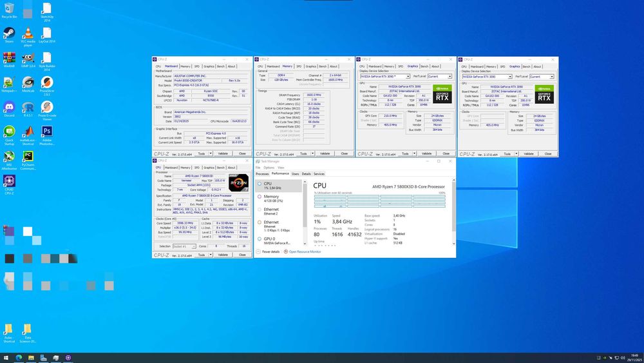Expand Perf Level dropdown in Graphics window showing GFX Core 210.0 MHz

click(450, 77)
